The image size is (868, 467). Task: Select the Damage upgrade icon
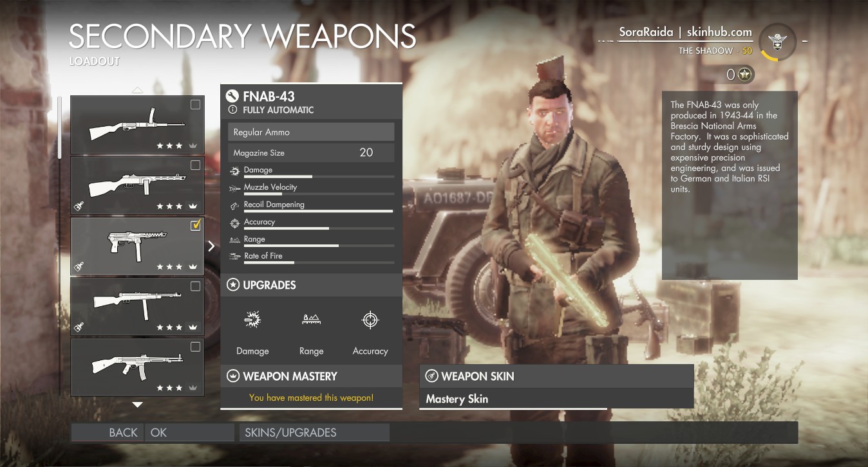pyautogui.click(x=252, y=320)
